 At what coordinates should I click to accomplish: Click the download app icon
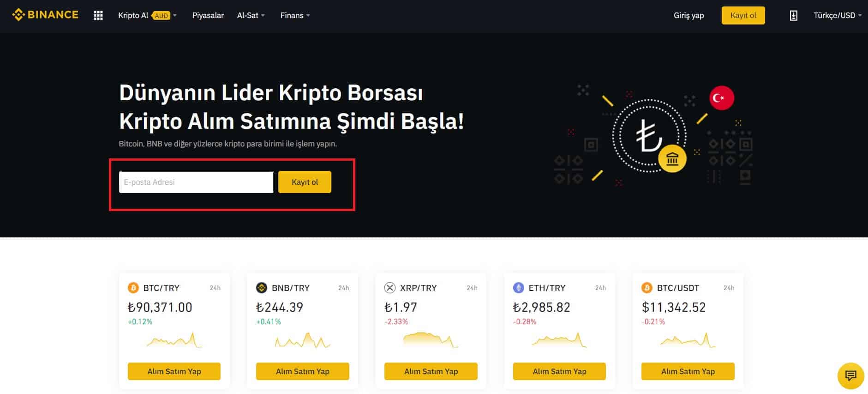pyautogui.click(x=793, y=16)
